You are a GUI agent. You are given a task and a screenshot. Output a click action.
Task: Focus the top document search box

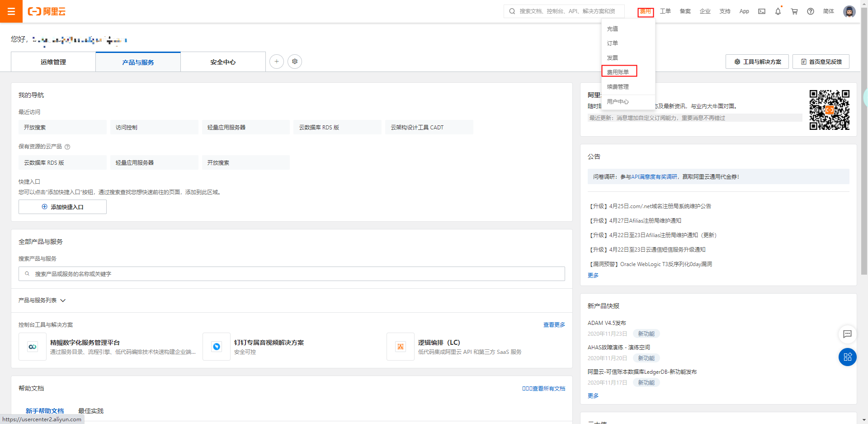coord(564,11)
